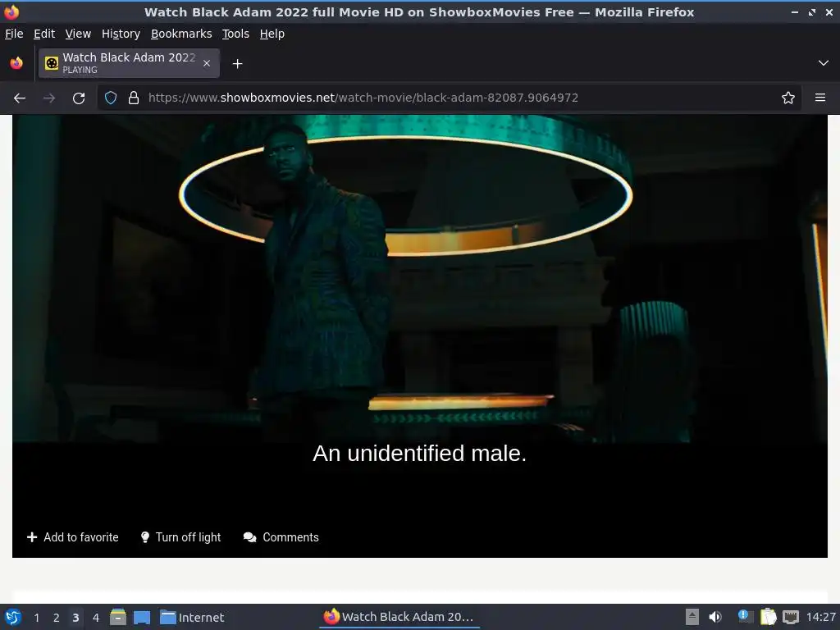Open the File menu
This screenshot has width=840, height=630.
pos(14,34)
